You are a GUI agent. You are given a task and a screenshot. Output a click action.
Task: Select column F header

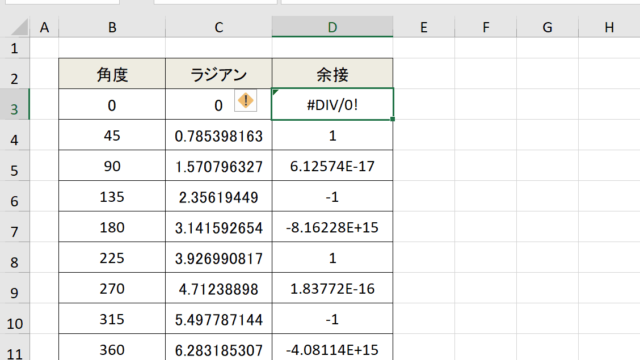tap(486, 27)
